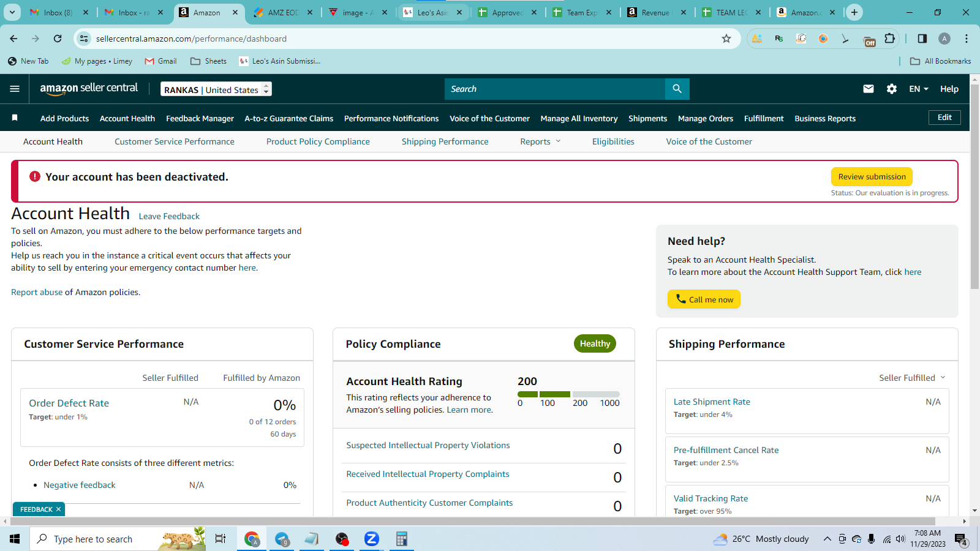The width and height of the screenshot is (980, 551).
Task: Click the vertical page scrollbar
Action: point(974,186)
